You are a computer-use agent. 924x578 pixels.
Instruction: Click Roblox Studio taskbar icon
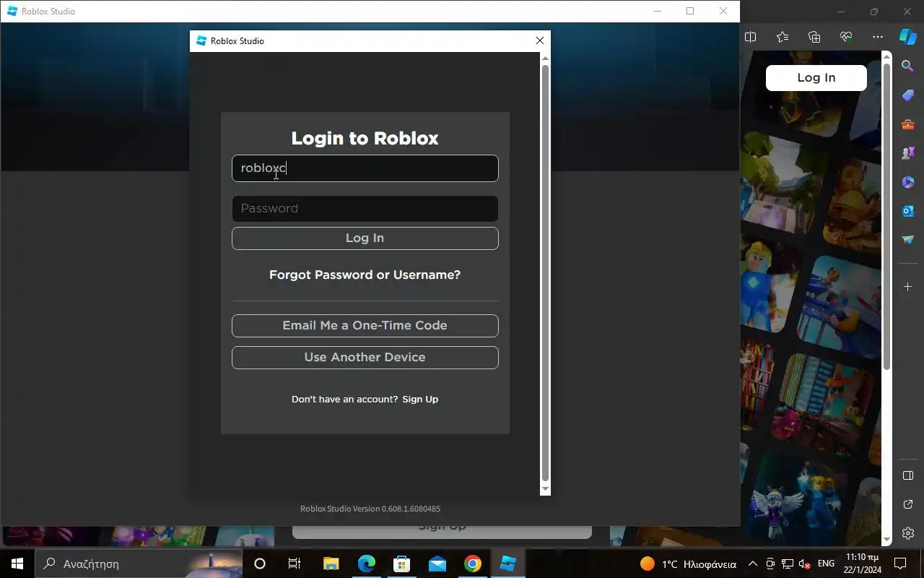pyautogui.click(x=508, y=564)
